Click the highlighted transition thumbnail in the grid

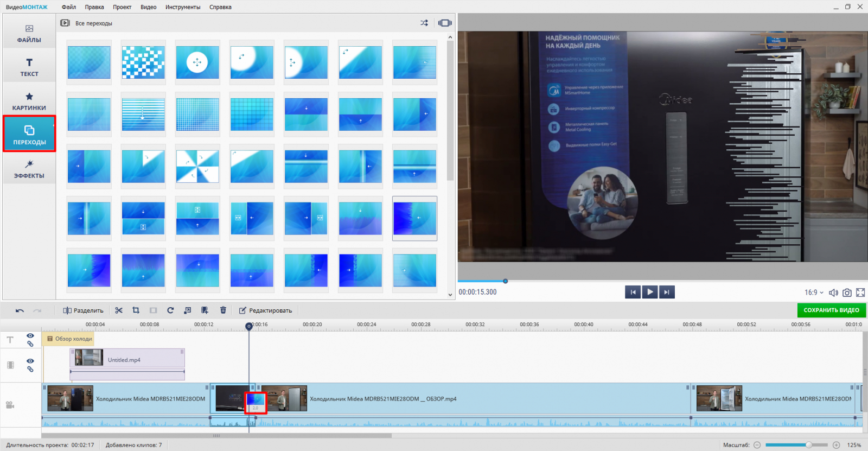pos(414,219)
